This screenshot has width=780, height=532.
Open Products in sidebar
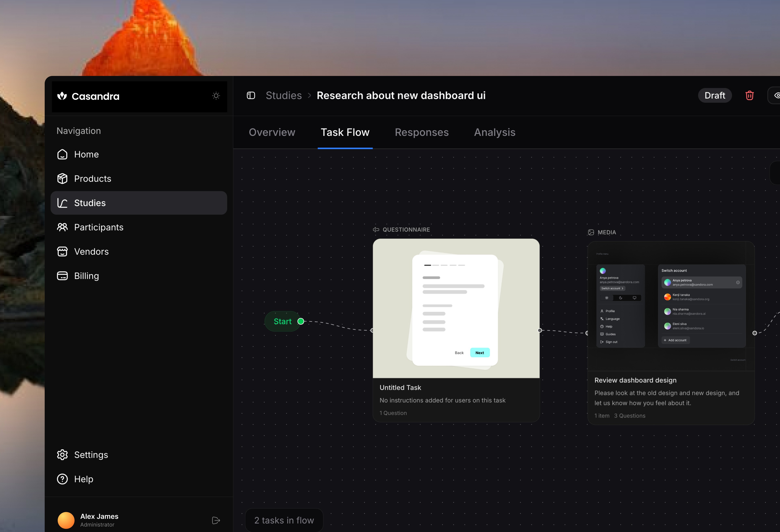(x=92, y=179)
